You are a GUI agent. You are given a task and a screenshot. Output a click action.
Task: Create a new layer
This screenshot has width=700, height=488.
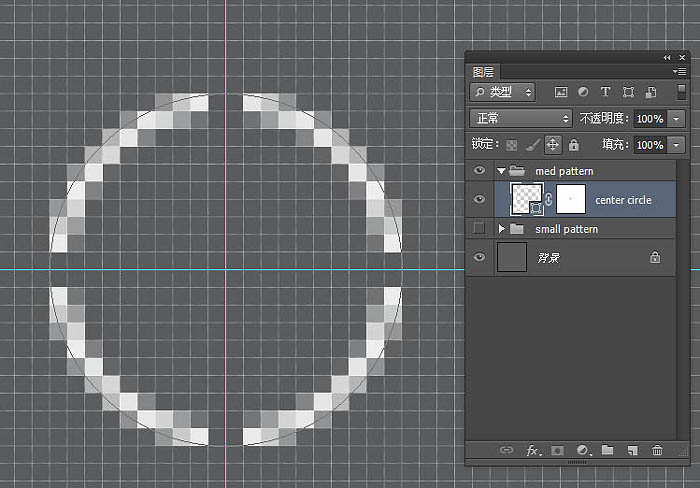pyautogui.click(x=632, y=451)
